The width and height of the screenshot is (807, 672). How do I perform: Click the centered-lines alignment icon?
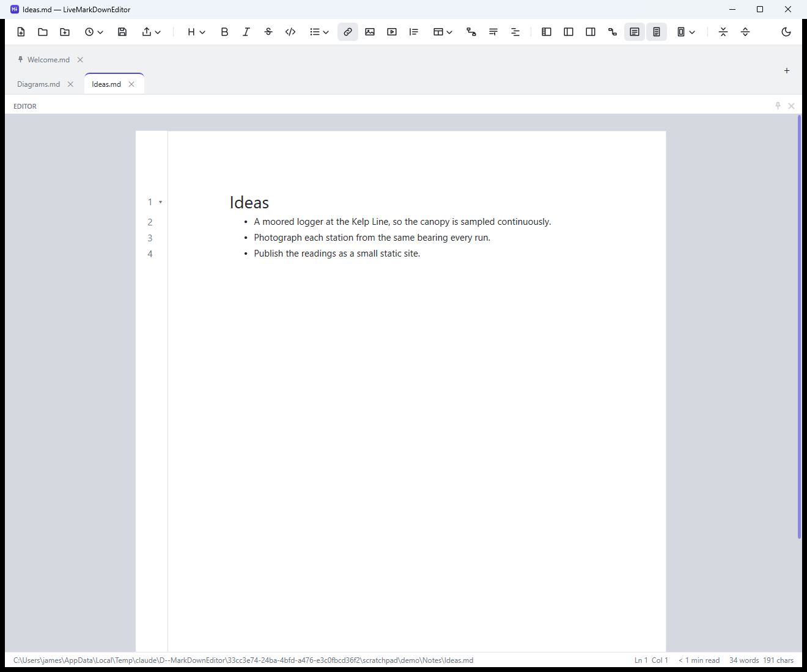[x=515, y=32]
